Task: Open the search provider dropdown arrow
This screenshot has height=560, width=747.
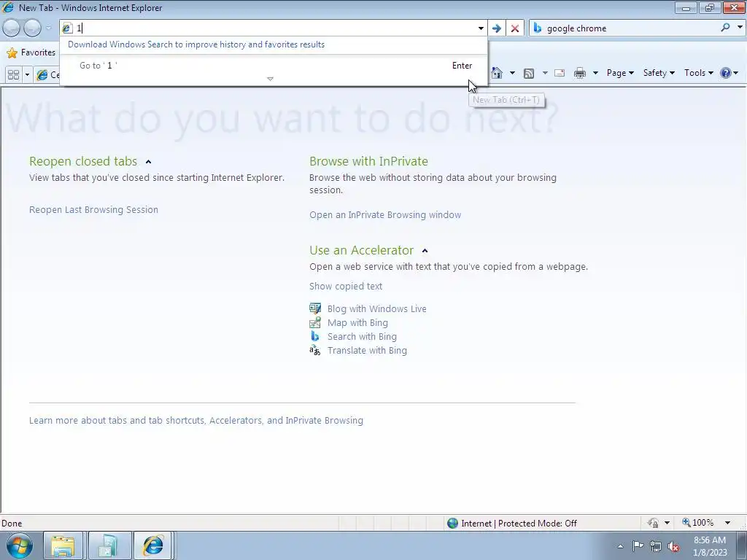Action: (740, 28)
